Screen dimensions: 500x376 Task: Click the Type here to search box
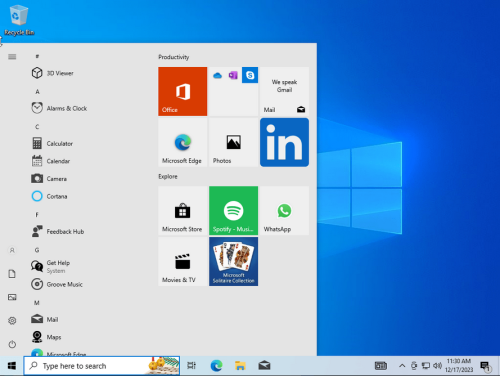(102, 366)
